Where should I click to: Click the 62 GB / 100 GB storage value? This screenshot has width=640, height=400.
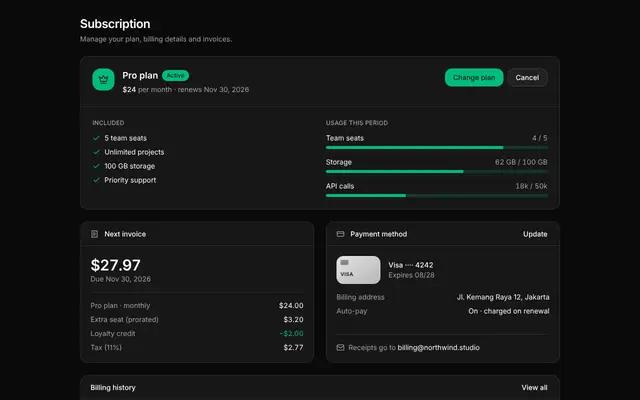point(521,162)
